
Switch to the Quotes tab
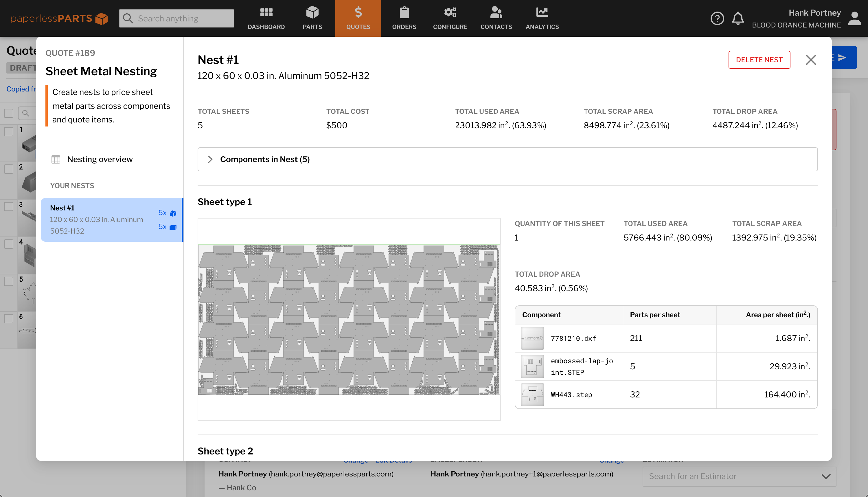(x=358, y=18)
